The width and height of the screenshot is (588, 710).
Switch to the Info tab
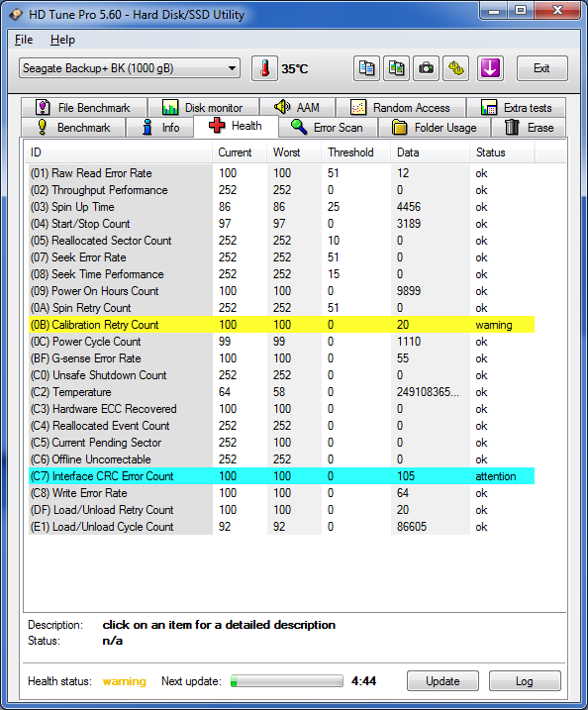coord(159,127)
